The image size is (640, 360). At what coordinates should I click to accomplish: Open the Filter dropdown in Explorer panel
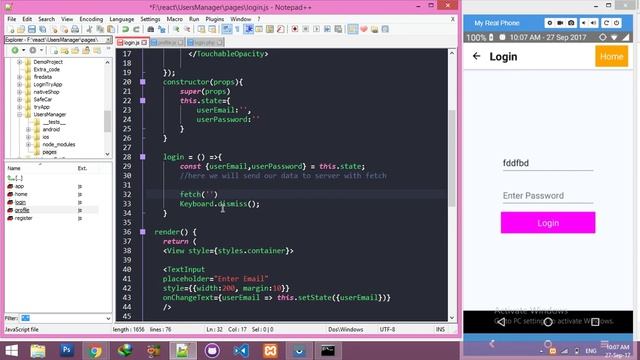[108, 318]
